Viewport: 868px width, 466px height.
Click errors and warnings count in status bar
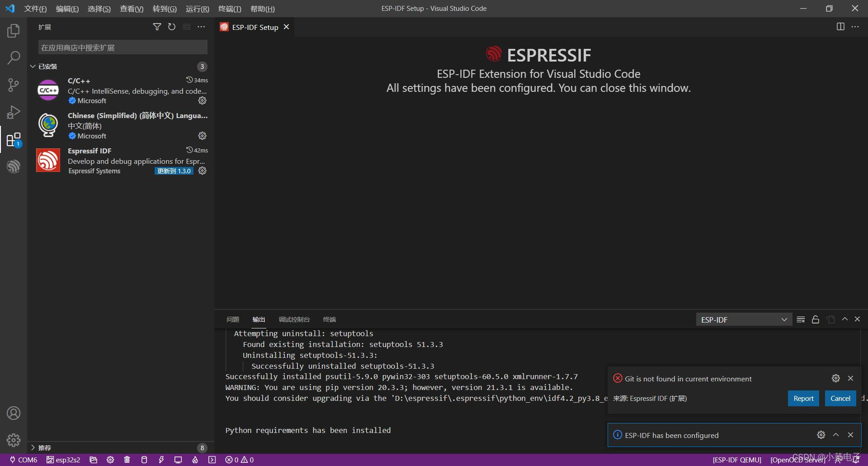pos(240,460)
